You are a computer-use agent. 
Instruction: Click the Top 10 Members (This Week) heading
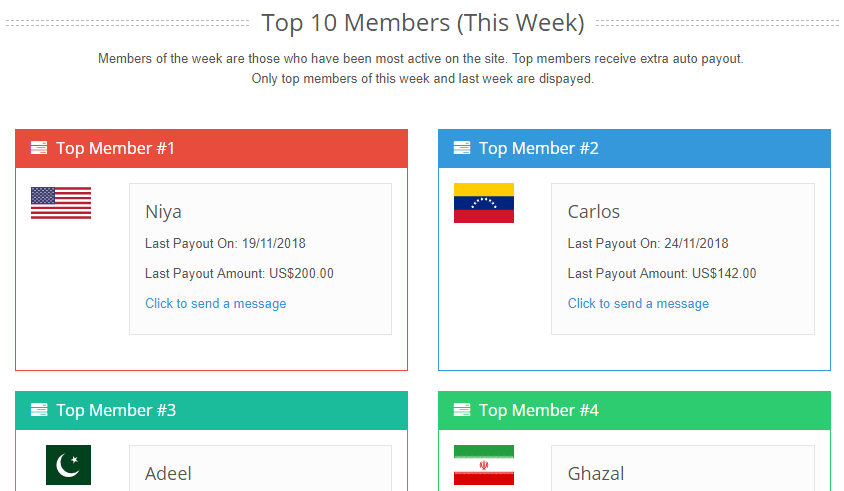[x=422, y=22]
